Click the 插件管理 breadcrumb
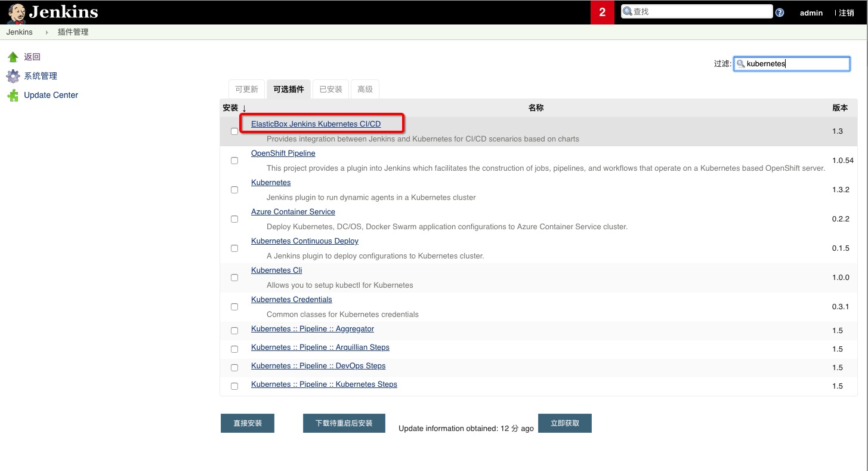Image resolution: width=868 pixels, height=471 pixels. (73, 32)
